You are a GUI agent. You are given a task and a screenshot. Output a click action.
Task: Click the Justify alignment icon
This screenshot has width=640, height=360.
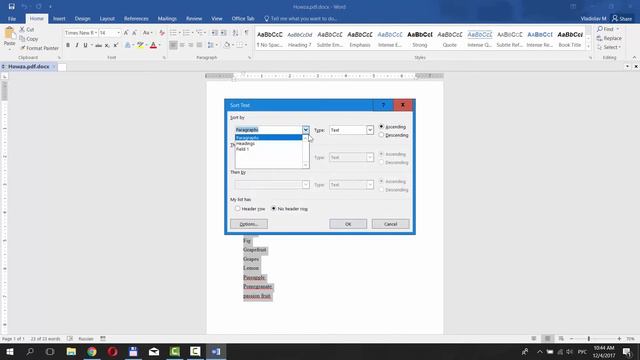[x=199, y=45]
